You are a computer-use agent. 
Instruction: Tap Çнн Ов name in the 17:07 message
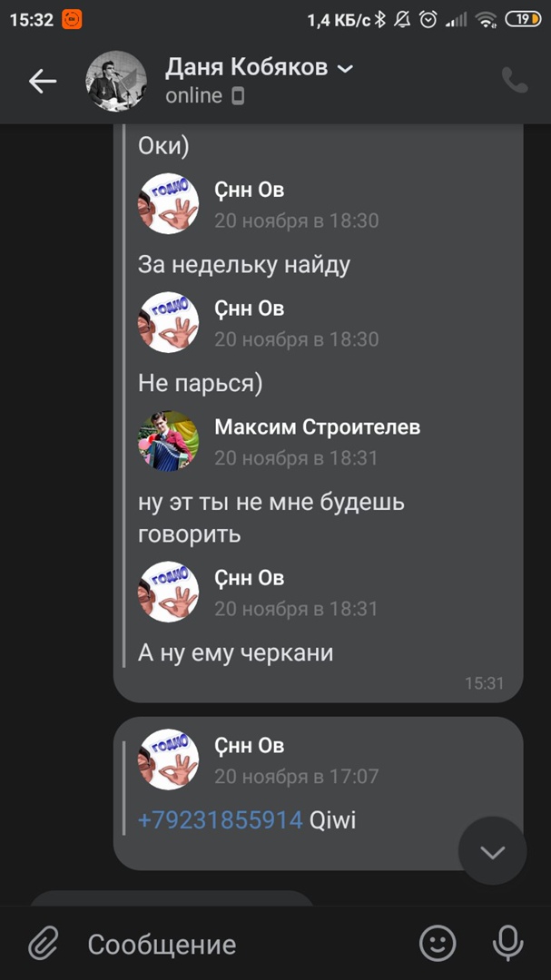[x=249, y=745]
